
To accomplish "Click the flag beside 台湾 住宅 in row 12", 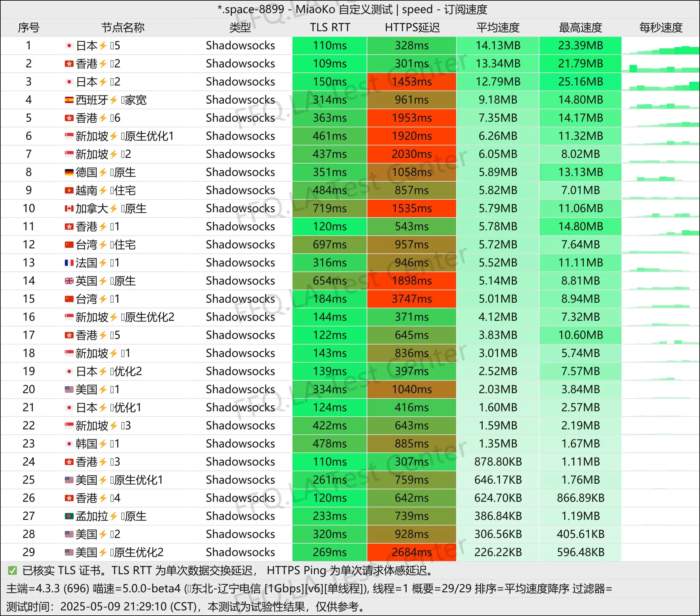I will click(69, 245).
